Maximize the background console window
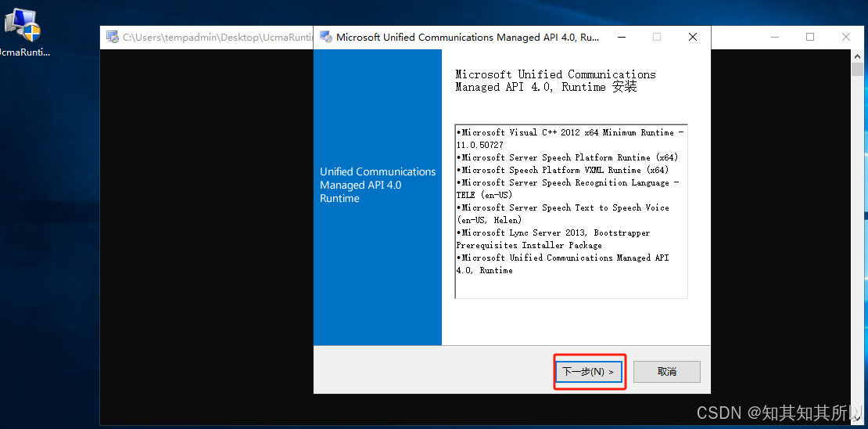Viewport: 868px width, 429px height. [x=810, y=37]
